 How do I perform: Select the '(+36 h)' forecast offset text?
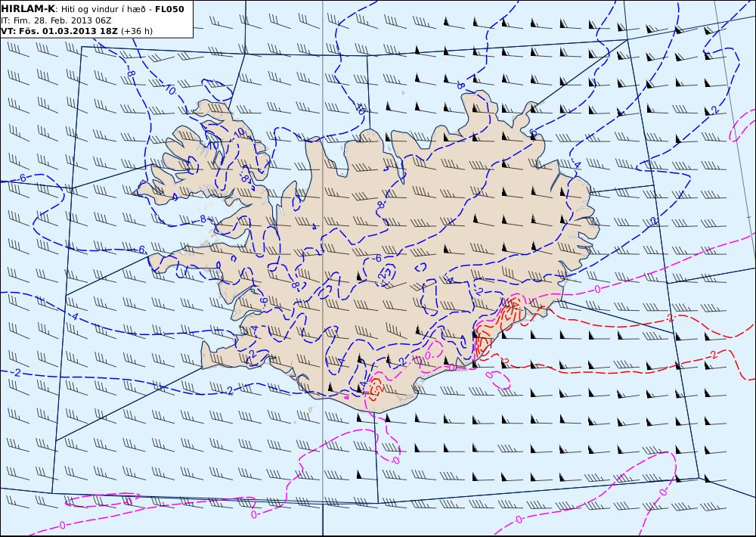point(136,31)
